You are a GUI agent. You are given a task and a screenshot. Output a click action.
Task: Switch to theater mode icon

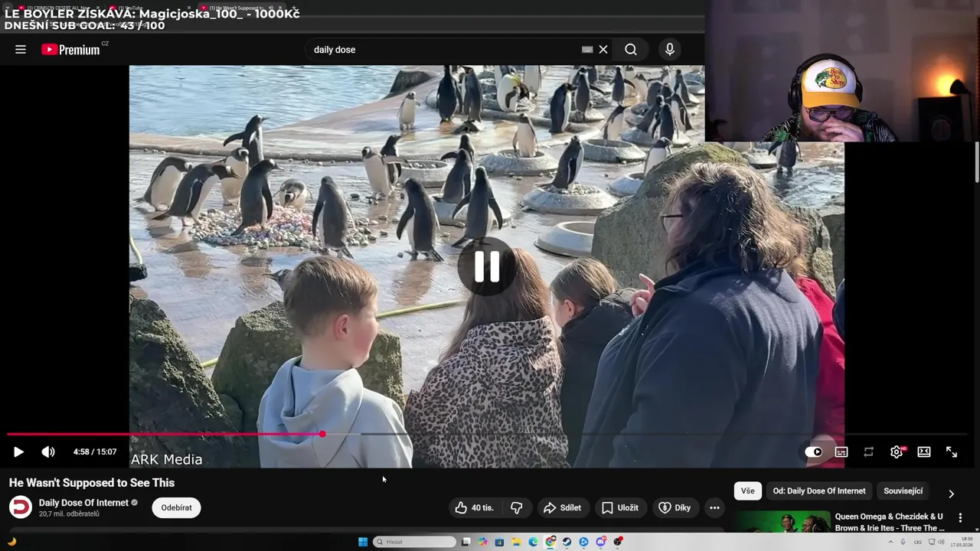924,452
